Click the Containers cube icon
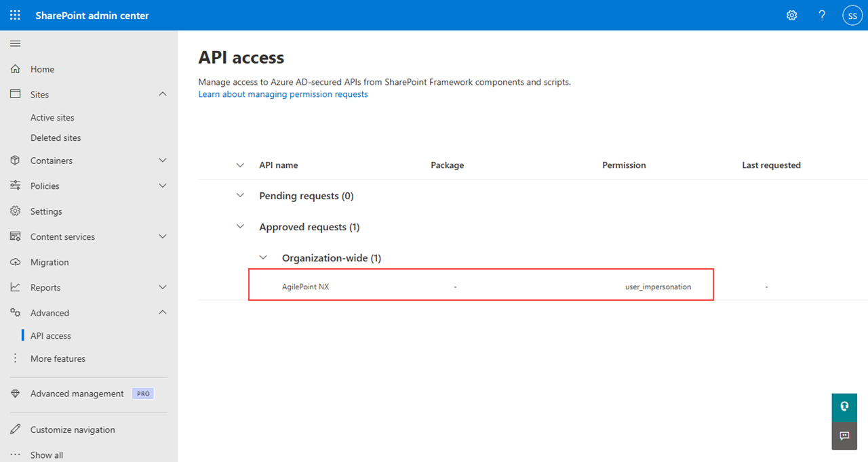The width and height of the screenshot is (868, 462). click(x=15, y=161)
